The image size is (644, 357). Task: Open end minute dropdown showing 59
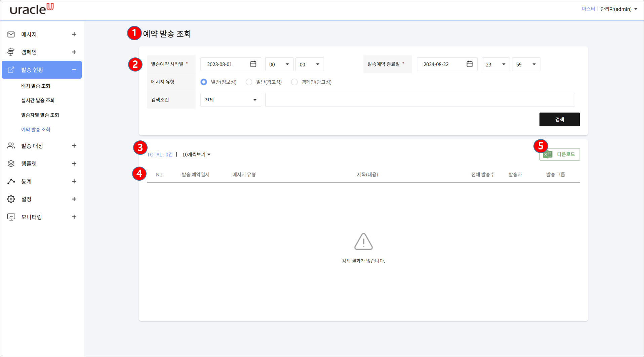(526, 64)
